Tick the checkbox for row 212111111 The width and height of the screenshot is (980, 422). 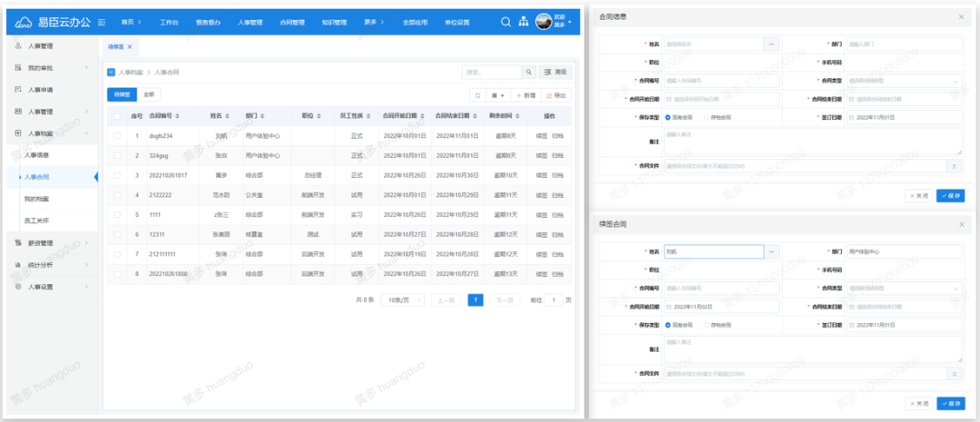tap(117, 254)
